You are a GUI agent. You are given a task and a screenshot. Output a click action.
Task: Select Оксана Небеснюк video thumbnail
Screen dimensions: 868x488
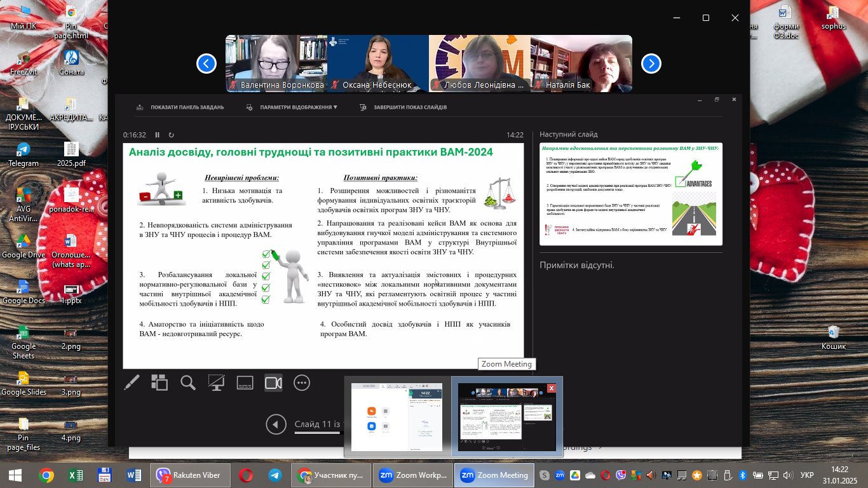[x=377, y=64]
